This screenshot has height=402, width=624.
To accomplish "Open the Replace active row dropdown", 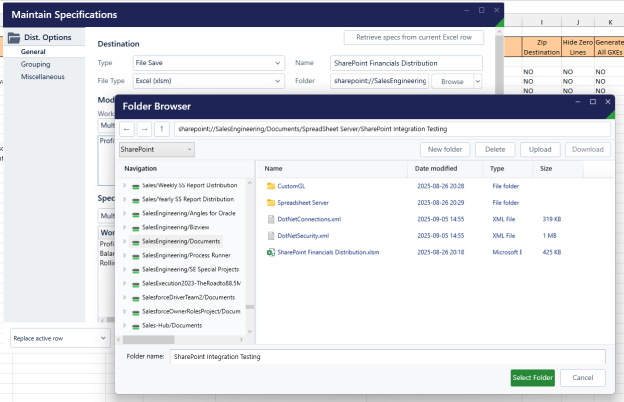I will 58,338.
